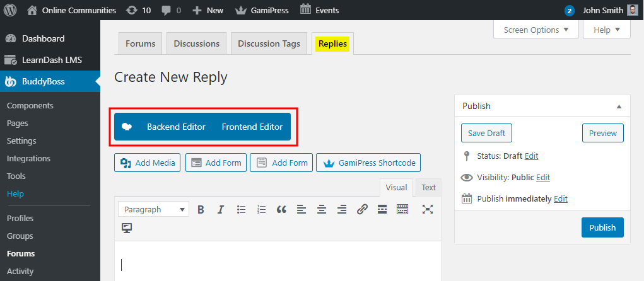644x281 pixels.
Task: Apply blockquote formatting
Action: [281, 210]
